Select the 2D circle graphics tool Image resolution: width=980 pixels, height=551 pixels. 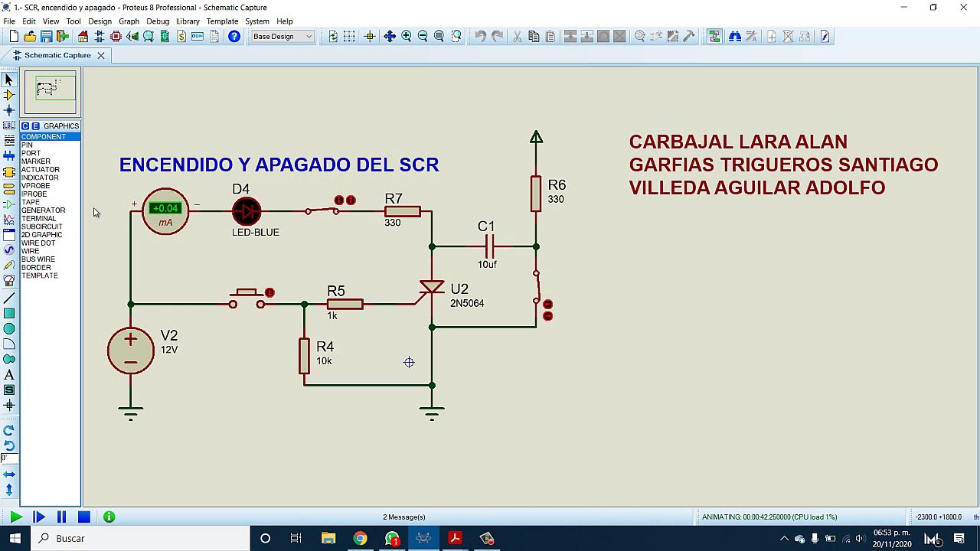click(x=9, y=328)
